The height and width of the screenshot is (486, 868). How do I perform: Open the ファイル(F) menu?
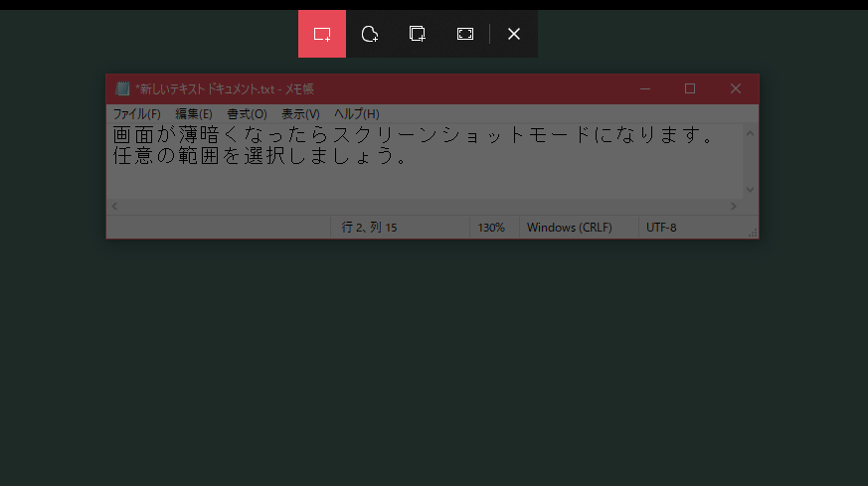[x=137, y=114]
